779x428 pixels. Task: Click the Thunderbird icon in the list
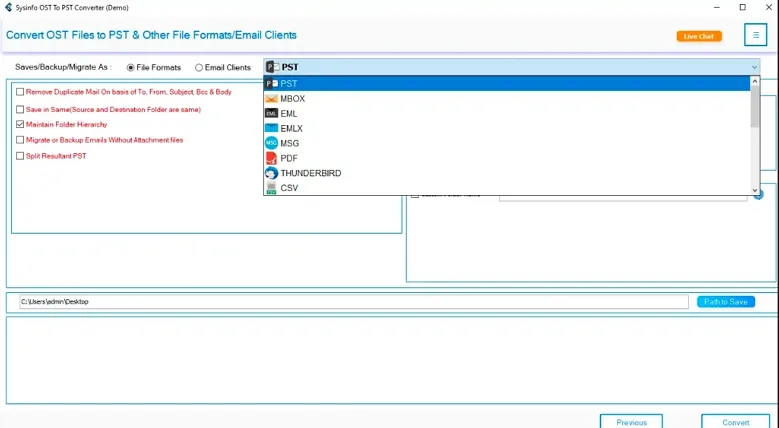pos(271,173)
